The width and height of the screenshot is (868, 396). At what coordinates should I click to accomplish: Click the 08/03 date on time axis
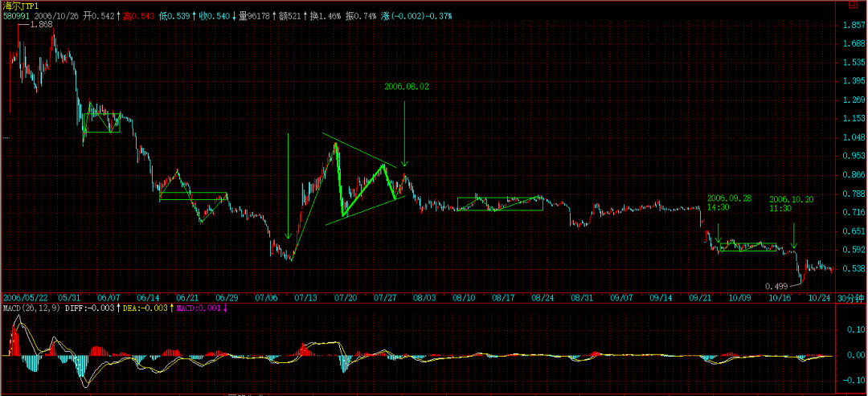tap(424, 297)
